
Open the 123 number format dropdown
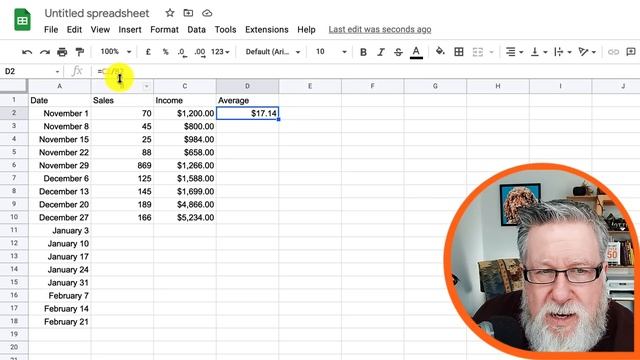[x=220, y=52]
